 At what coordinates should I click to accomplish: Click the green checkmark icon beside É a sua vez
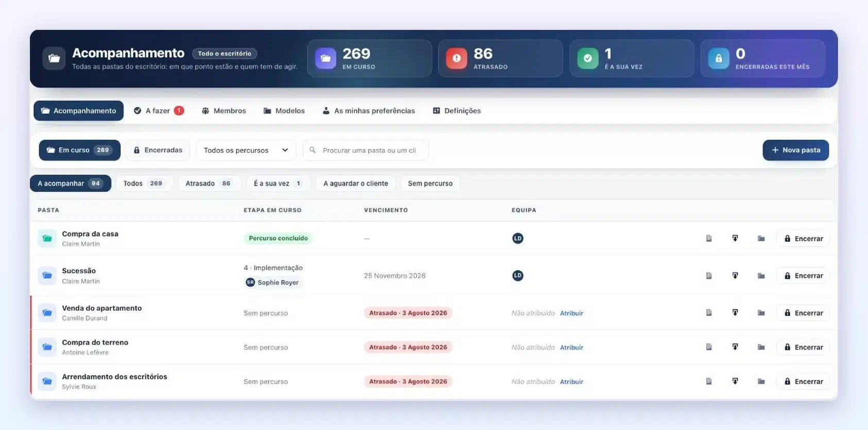click(588, 58)
